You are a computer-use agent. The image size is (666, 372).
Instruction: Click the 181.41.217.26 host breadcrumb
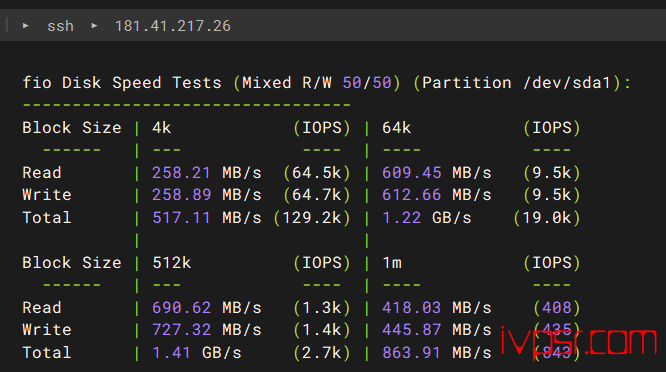(173, 26)
